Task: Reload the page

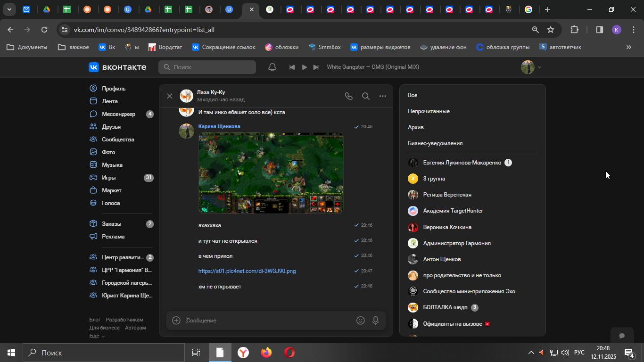Action: pyautogui.click(x=44, y=30)
